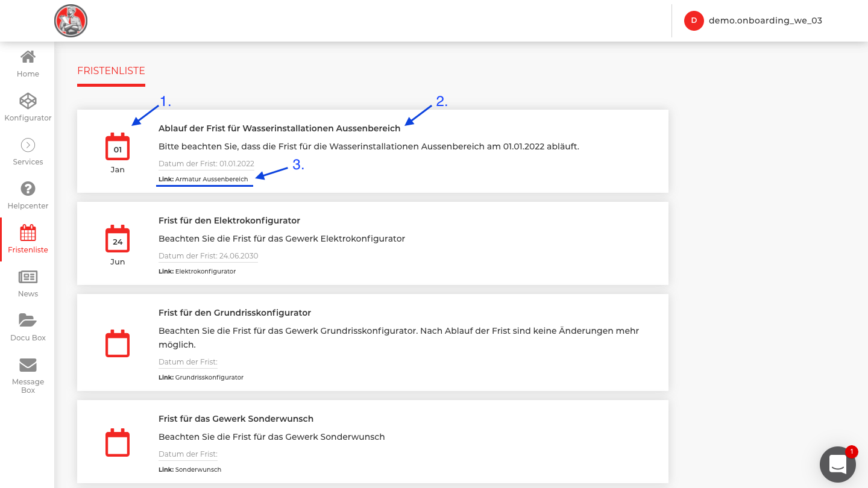This screenshot has height=488, width=868.
Task: Open the Helpcenter question mark icon
Action: coord(28,189)
